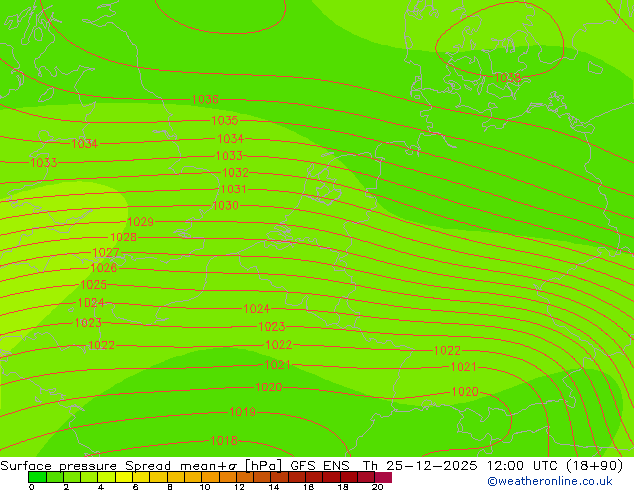Click the '12:00 UTC' time text
This screenshot has height=490, width=634.
(524, 466)
